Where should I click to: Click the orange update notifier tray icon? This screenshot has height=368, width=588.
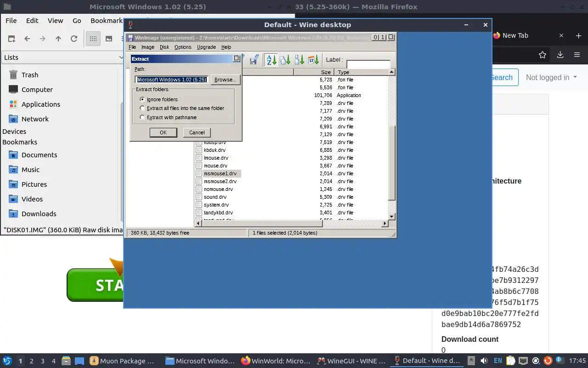tap(548, 361)
